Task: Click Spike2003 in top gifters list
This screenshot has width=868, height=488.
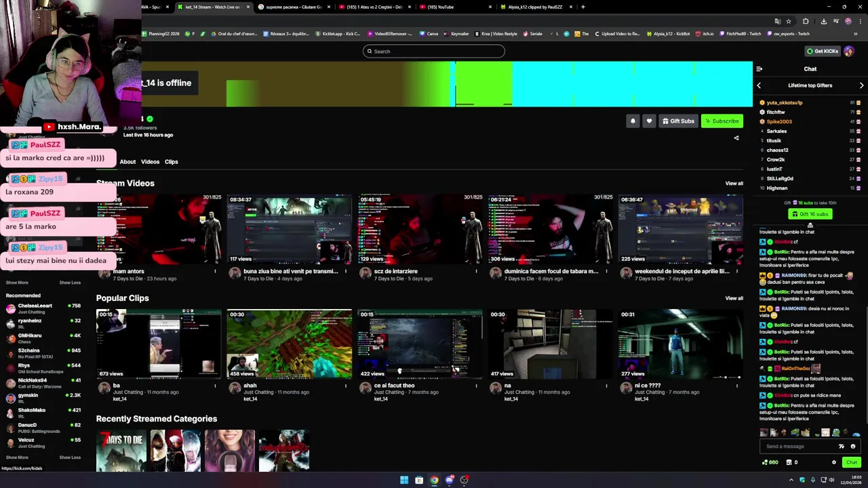Action: [779, 122]
